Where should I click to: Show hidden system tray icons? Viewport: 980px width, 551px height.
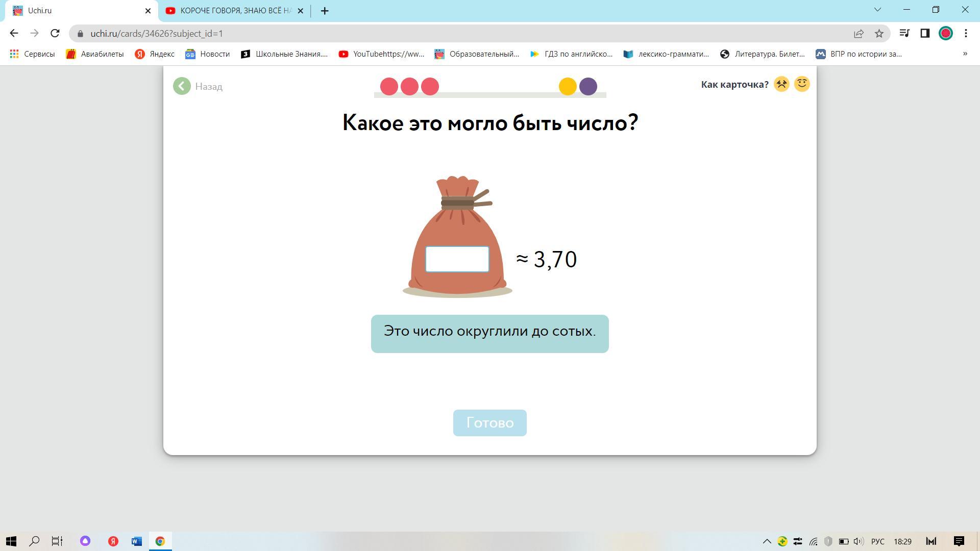767,541
